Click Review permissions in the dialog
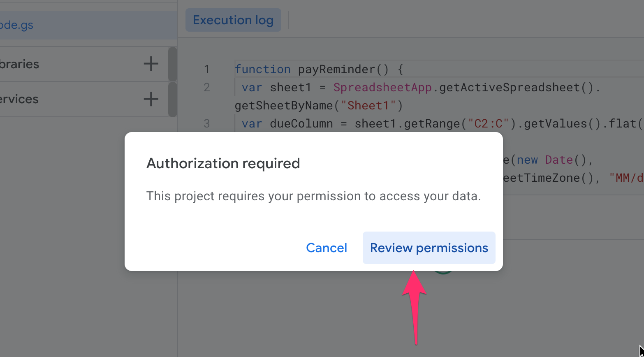 pos(429,248)
